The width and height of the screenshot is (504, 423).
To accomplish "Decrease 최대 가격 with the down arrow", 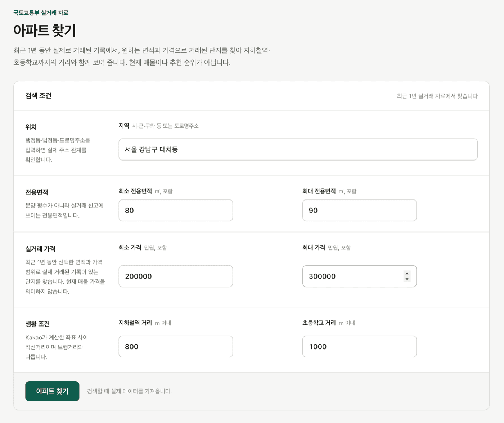I will click(407, 279).
